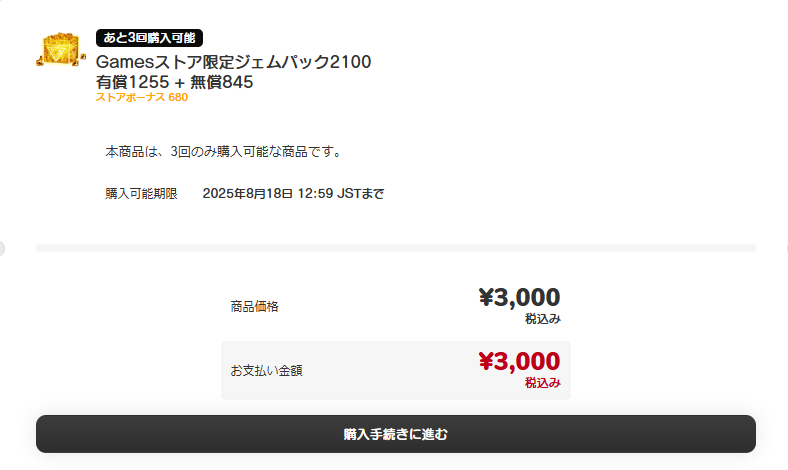
Task: Click the Gamesストア限定ジェムパック2100 title
Action: click(x=233, y=62)
